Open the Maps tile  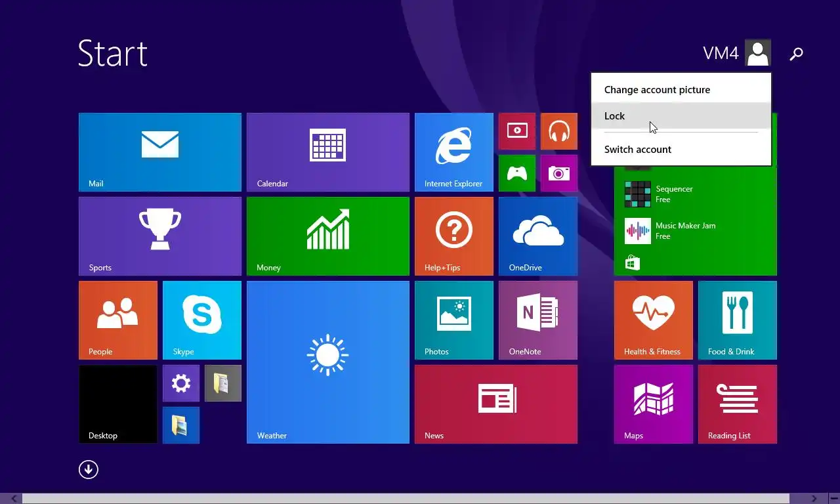pyautogui.click(x=654, y=404)
